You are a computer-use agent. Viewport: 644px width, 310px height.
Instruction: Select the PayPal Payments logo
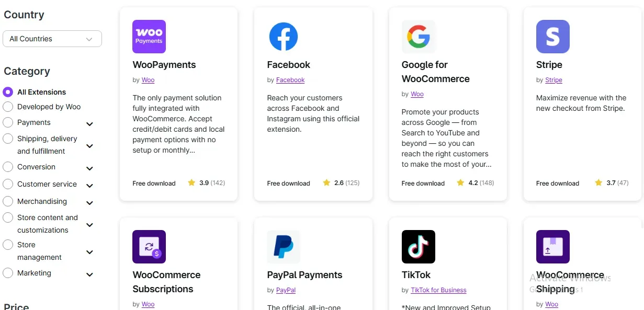283,246
